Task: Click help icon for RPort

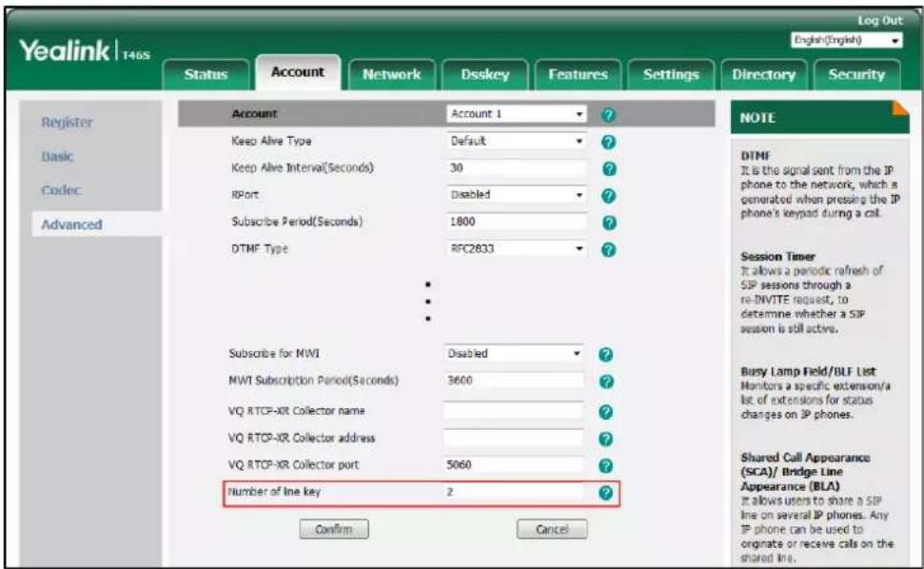Action: click(x=609, y=196)
